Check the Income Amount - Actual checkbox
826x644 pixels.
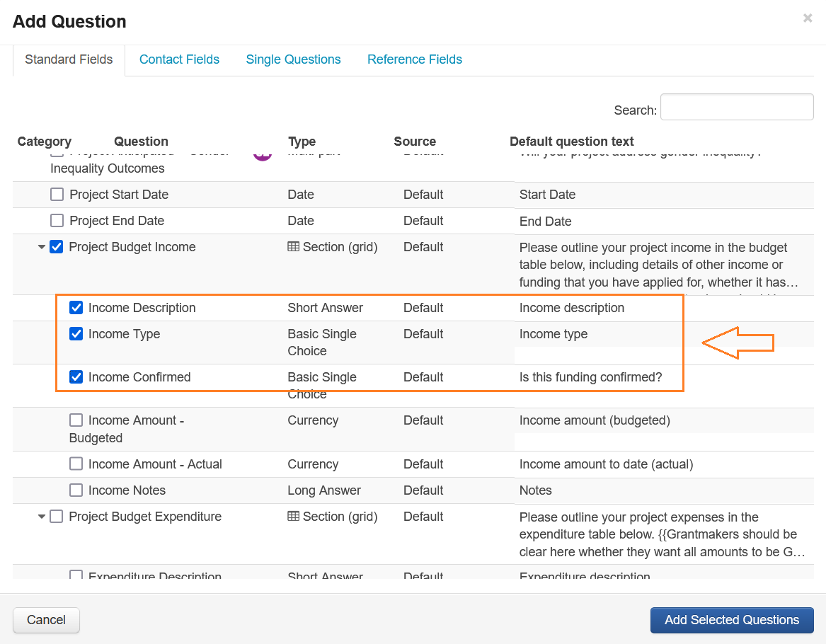tap(76, 464)
